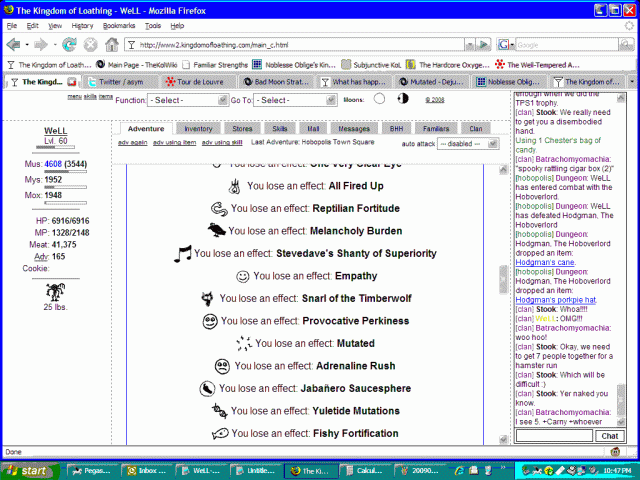Image resolution: width=640 pixels, height=480 pixels.
Task: Open the Bookmarks menu
Action: click(x=119, y=25)
